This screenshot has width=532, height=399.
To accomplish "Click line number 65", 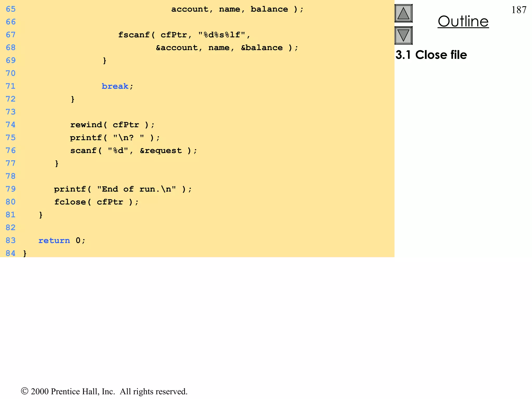I will [11, 9].
